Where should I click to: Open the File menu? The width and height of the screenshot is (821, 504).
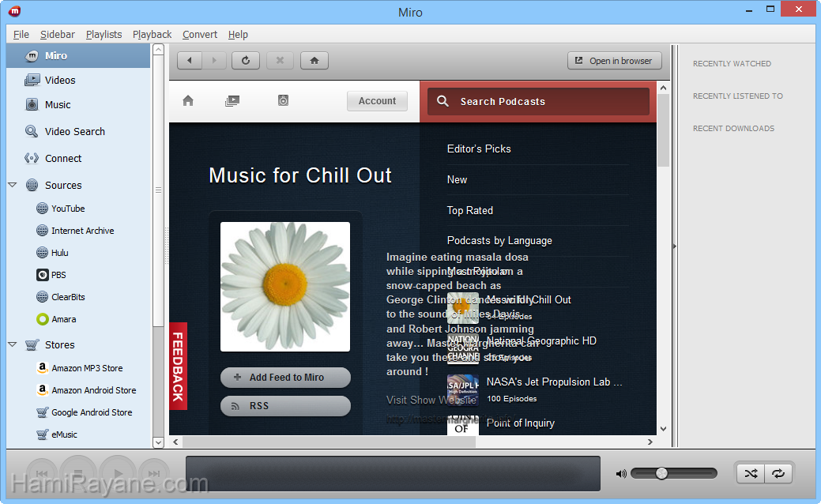(21, 35)
